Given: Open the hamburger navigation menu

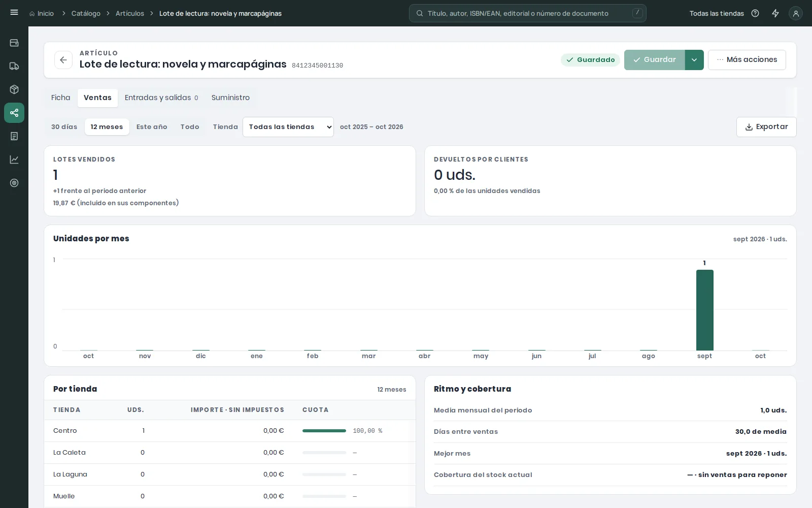Looking at the screenshot, I should pyautogui.click(x=14, y=13).
